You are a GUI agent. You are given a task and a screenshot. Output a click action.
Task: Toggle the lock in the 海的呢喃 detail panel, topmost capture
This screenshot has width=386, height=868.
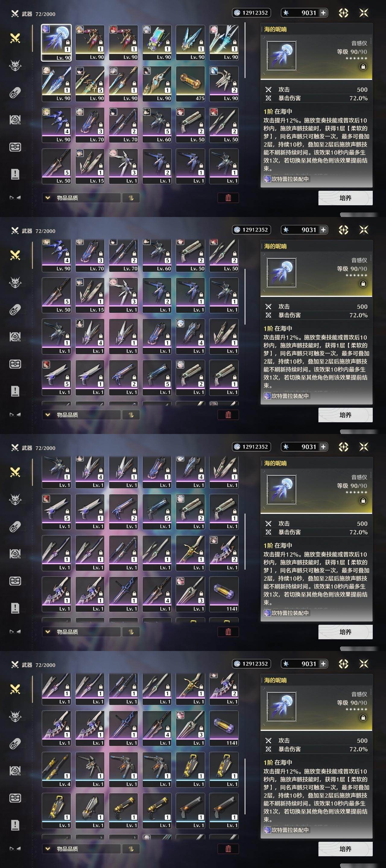[363, 67]
